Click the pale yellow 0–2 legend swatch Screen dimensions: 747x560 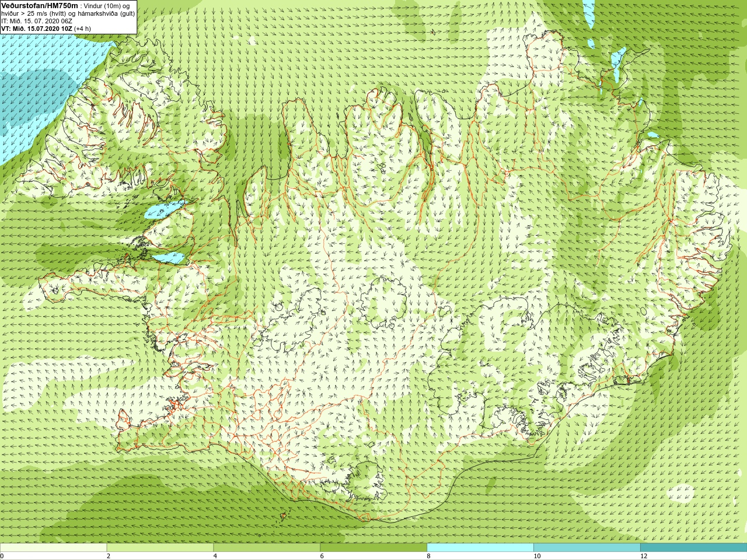(53, 548)
